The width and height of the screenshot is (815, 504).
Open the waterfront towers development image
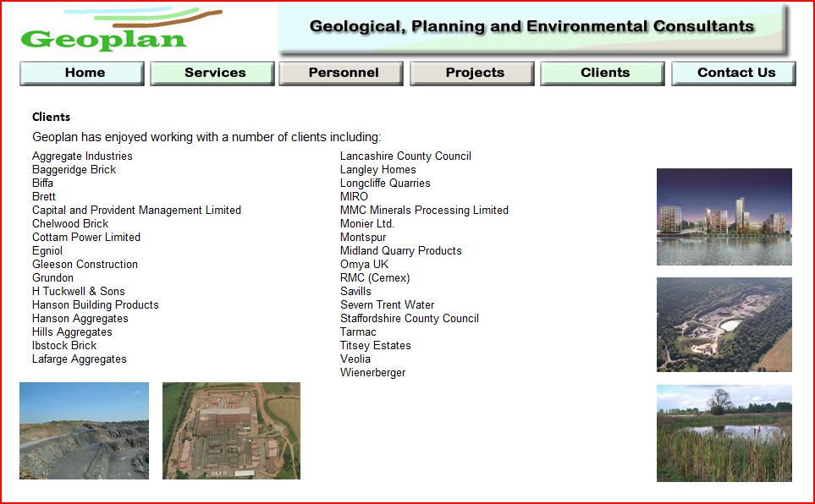[724, 216]
